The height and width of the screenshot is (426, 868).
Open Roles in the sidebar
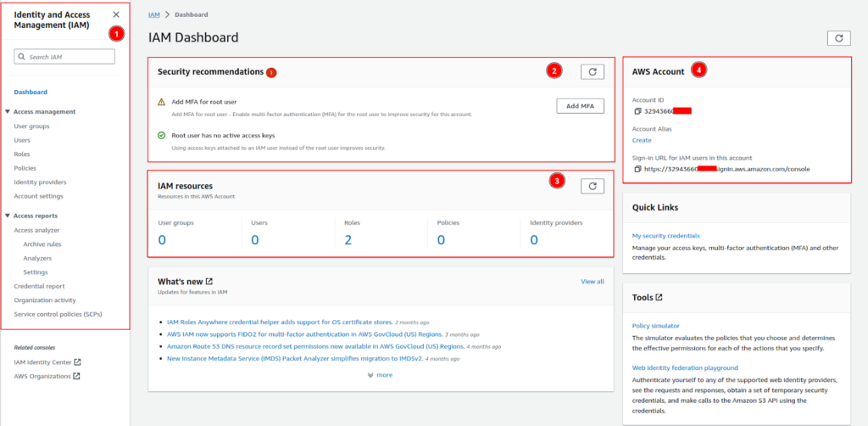22,154
